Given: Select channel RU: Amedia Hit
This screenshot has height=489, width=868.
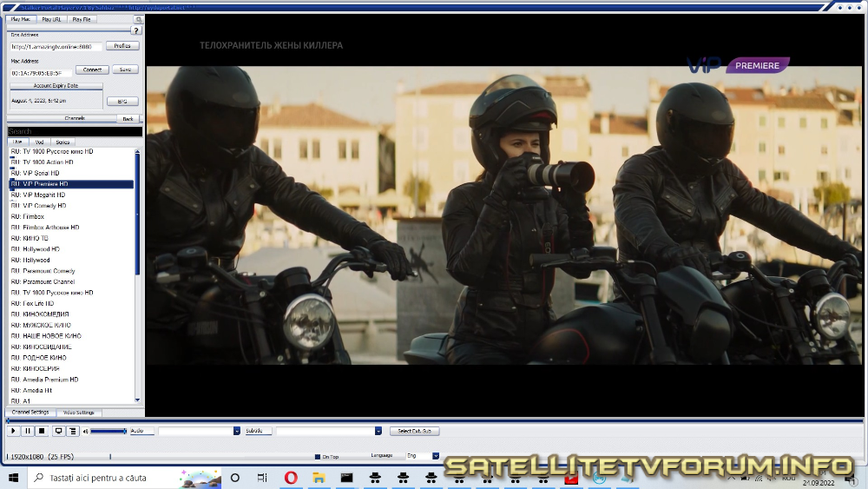Looking at the screenshot, I should [71, 391].
